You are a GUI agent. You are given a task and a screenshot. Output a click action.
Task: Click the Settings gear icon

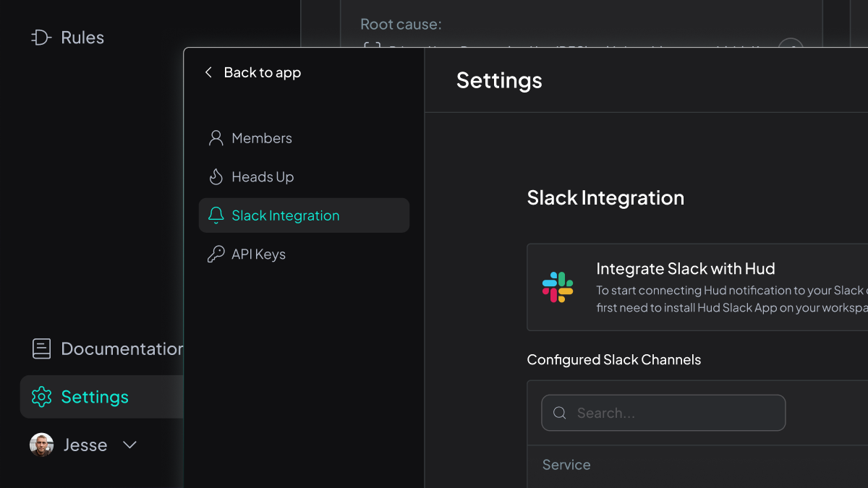[41, 397]
